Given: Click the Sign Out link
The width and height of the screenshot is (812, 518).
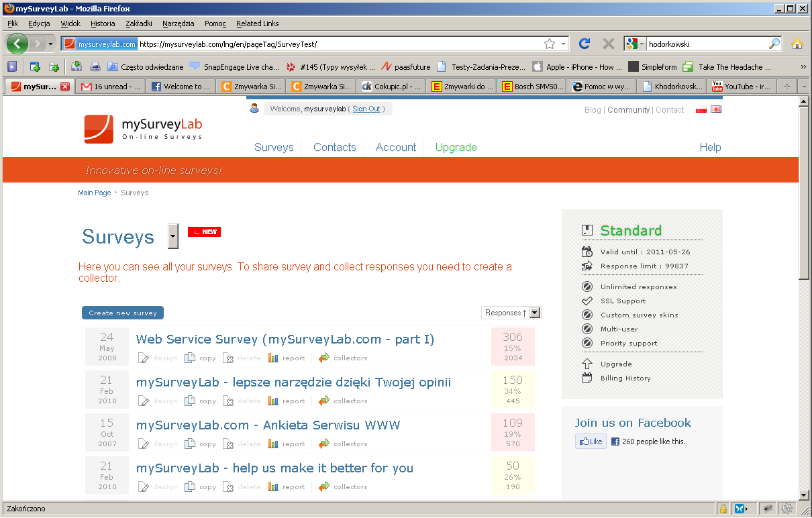Looking at the screenshot, I should [x=366, y=109].
